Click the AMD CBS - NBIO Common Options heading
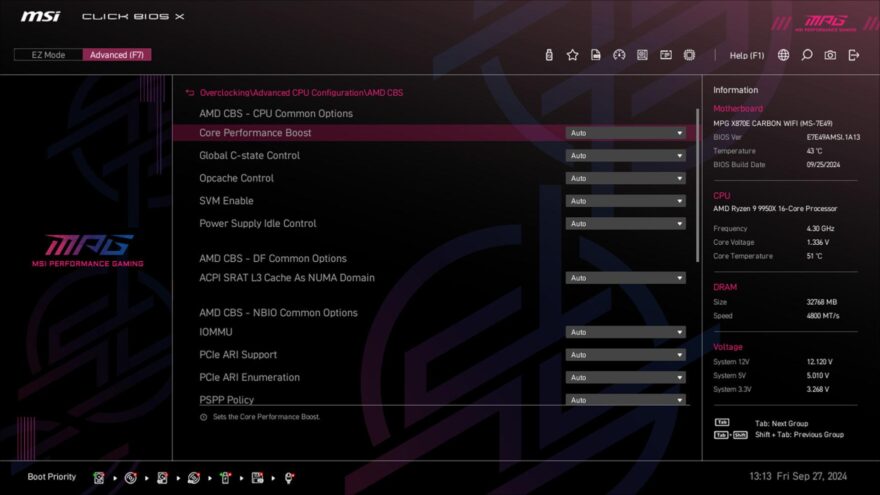 coord(278,313)
